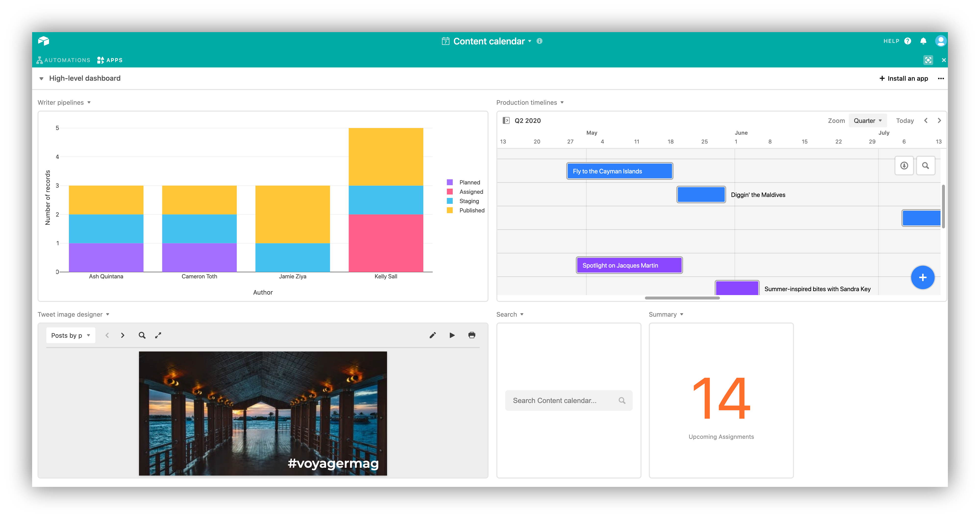Click the timeline magnifier search button
Viewport: 980px width, 519px height.
[926, 166]
